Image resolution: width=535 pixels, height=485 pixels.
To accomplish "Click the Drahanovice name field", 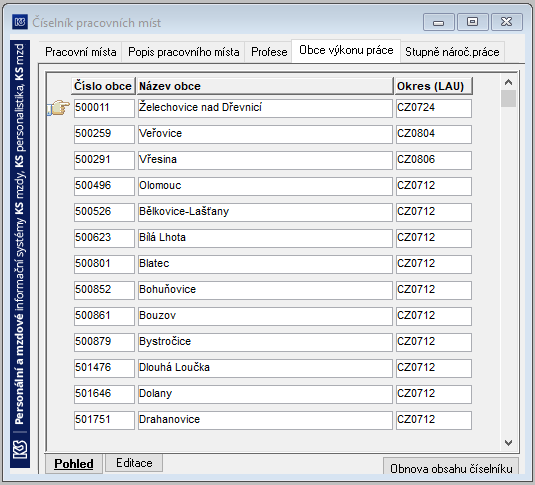I will [265, 420].
